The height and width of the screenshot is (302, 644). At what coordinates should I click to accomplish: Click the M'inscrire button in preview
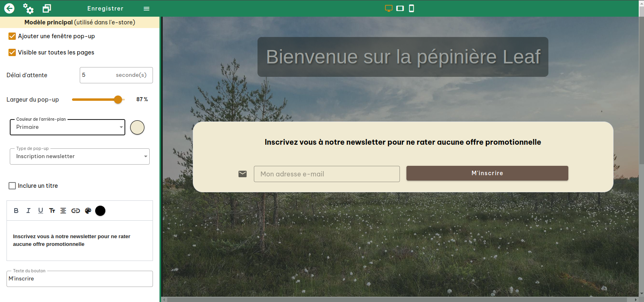click(487, 173)
